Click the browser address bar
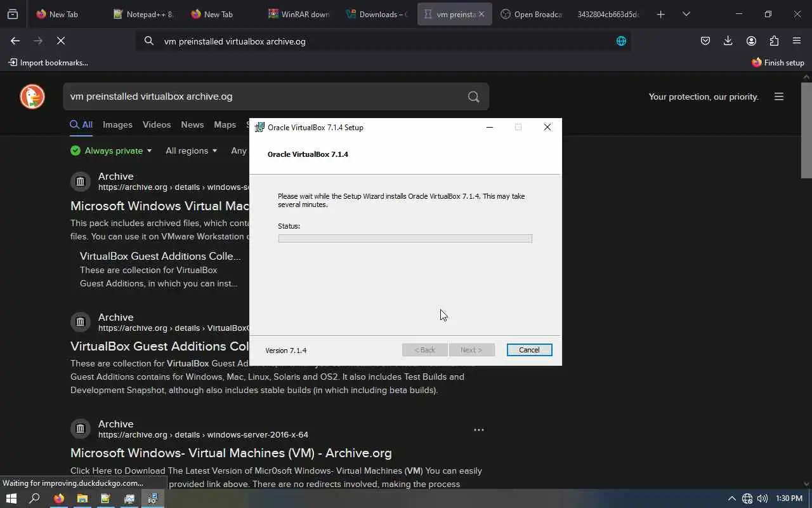Viewport: 812px width, 508px height. click(384, 41)
